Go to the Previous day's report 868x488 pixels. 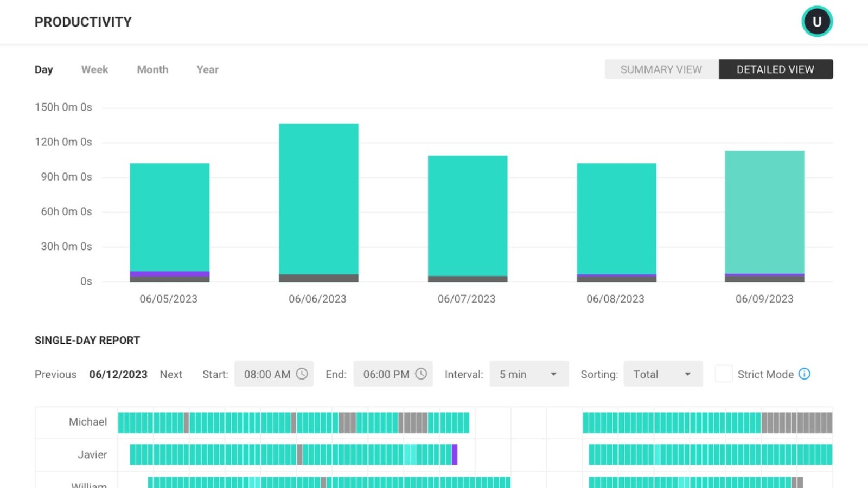coord(55,374)
